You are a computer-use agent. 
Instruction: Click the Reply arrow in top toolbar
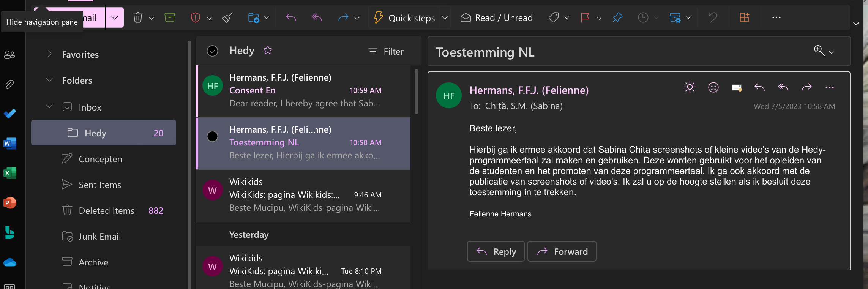pyautogui.click(x=291, y=17)
